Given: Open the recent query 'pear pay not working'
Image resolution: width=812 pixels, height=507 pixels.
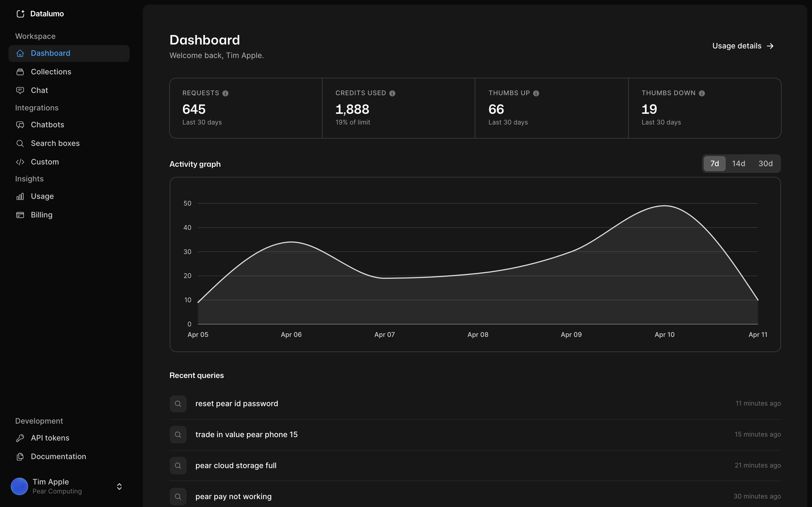Looking at the screenshot, I should coord(233,496).
